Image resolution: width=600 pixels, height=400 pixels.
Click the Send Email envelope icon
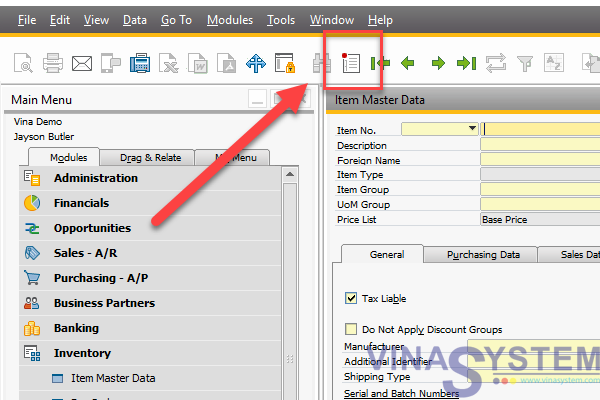pos(82,64)
